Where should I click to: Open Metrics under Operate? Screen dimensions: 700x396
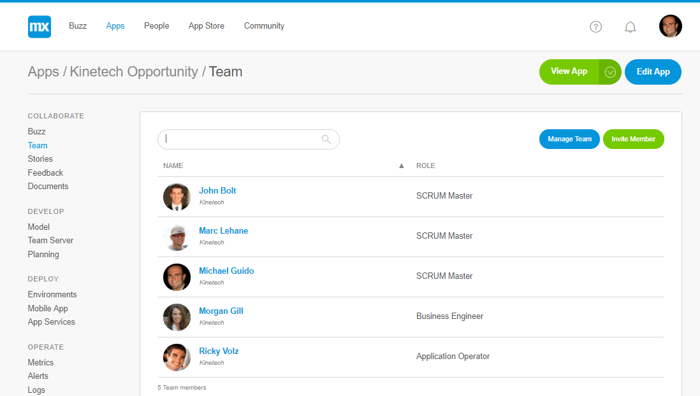click(41, 363)
